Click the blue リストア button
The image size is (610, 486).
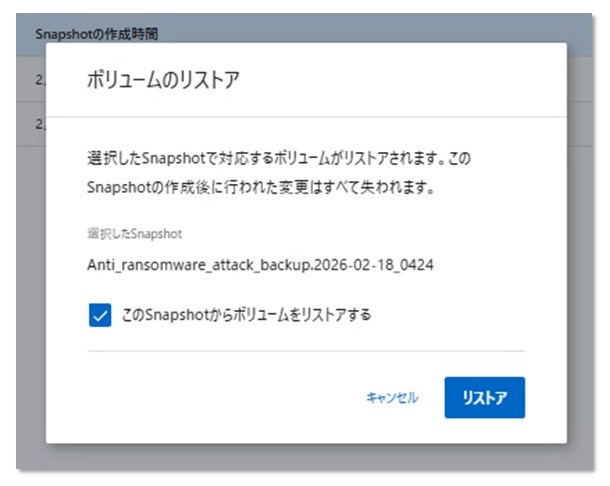(484, 398)
